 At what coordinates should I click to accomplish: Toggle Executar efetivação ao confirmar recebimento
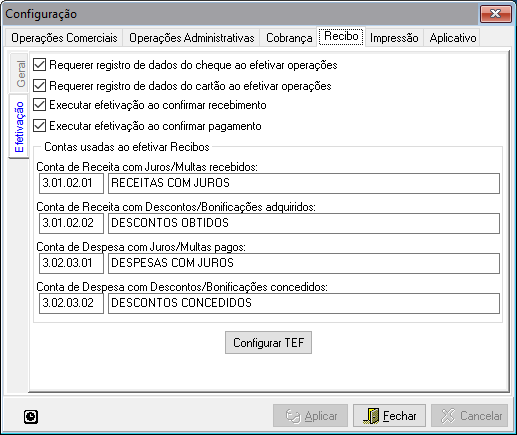39,105
